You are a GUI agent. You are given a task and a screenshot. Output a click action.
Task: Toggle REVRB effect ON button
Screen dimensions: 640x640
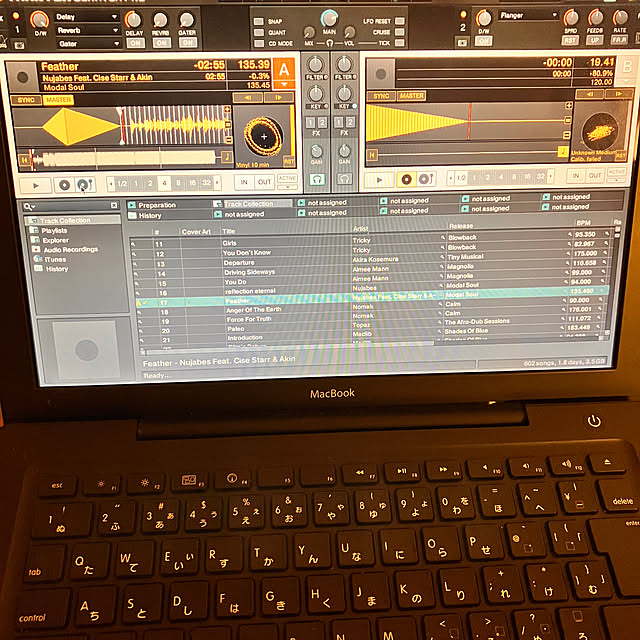[162, 43]
